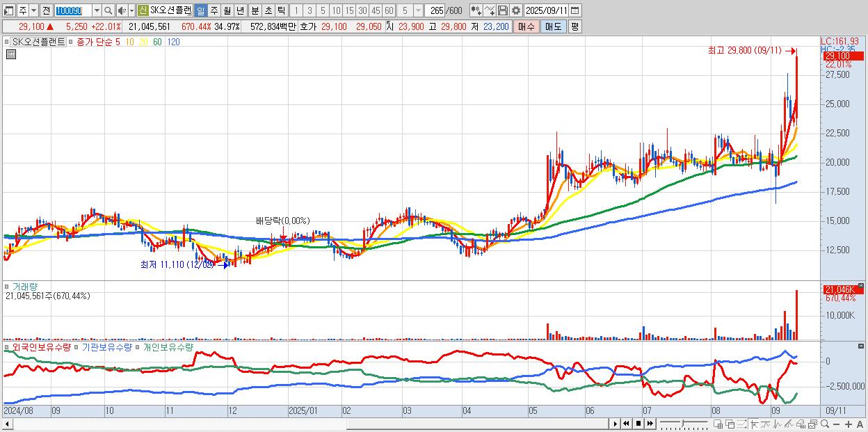Click the 매수 buy button
Screen dimensions: 868x432
point(527,26)
